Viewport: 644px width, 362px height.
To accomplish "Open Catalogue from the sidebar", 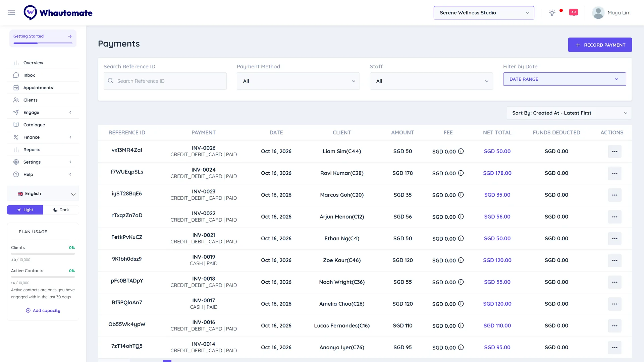I will click(x=43, y=125).
